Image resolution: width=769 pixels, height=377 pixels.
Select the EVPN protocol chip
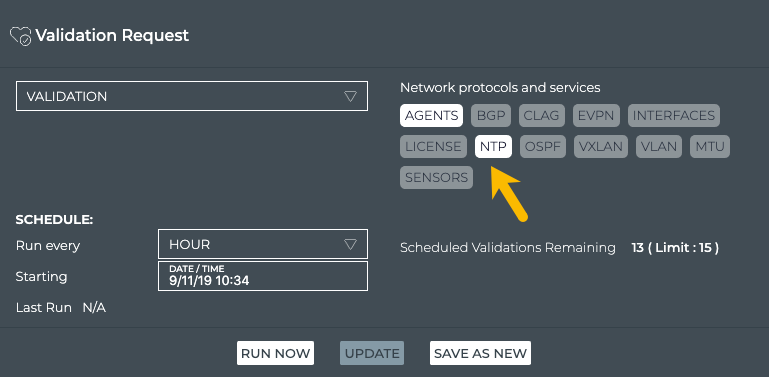tap(596, 116)
